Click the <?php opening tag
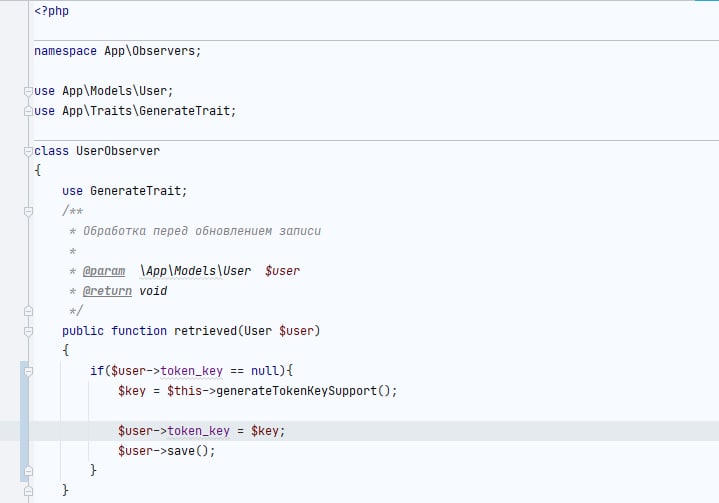The width and height of the screenshot is (719, 503). pyautogui.click(x=51, y=11)
